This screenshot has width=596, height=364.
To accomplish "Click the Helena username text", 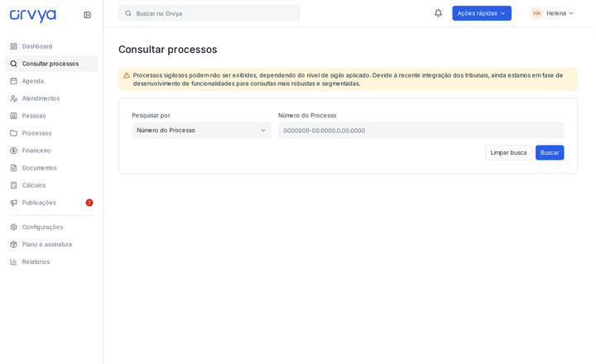I will [x=556, y=13].
